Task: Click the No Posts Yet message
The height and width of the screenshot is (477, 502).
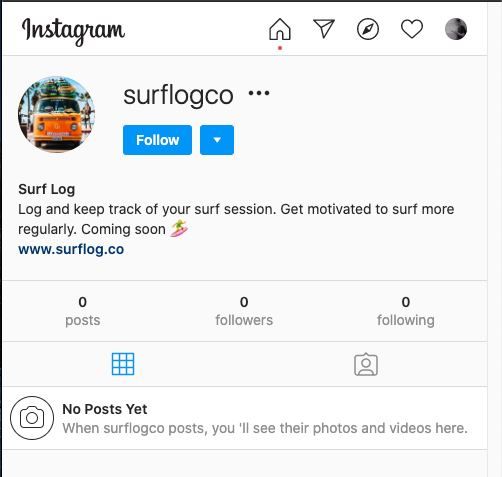Action: pos(105,409)
